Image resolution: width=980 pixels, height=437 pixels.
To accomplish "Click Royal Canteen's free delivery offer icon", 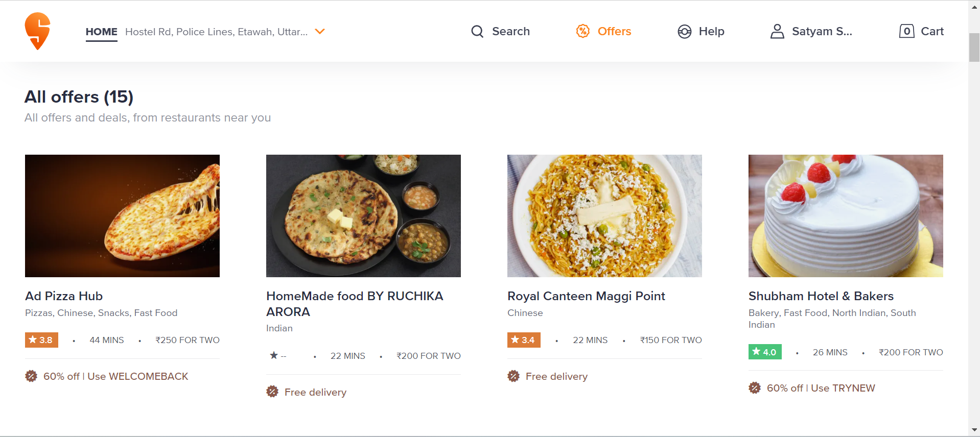I will 514,376.
